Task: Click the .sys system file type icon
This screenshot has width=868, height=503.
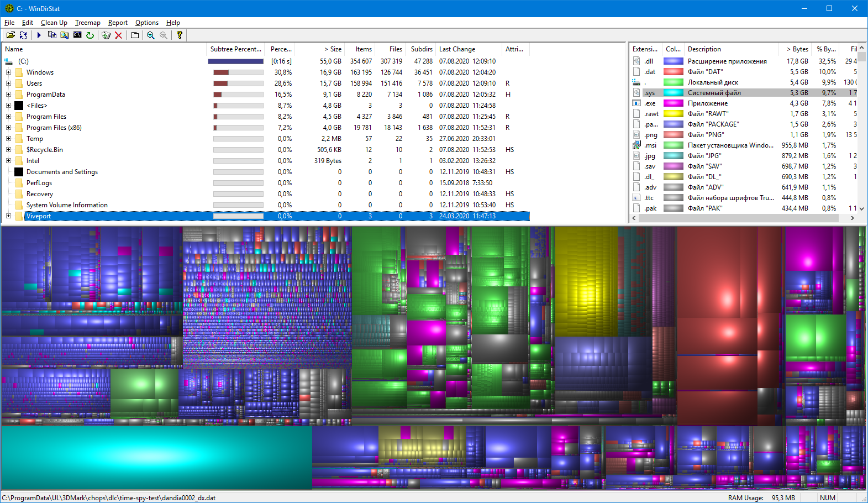Action: pos(636,93)
